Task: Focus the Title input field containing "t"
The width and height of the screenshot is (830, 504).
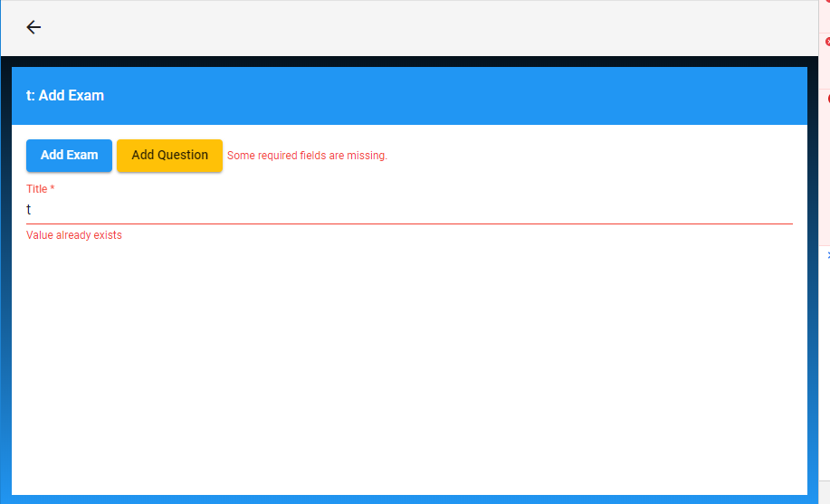Action: pos(409,210)
